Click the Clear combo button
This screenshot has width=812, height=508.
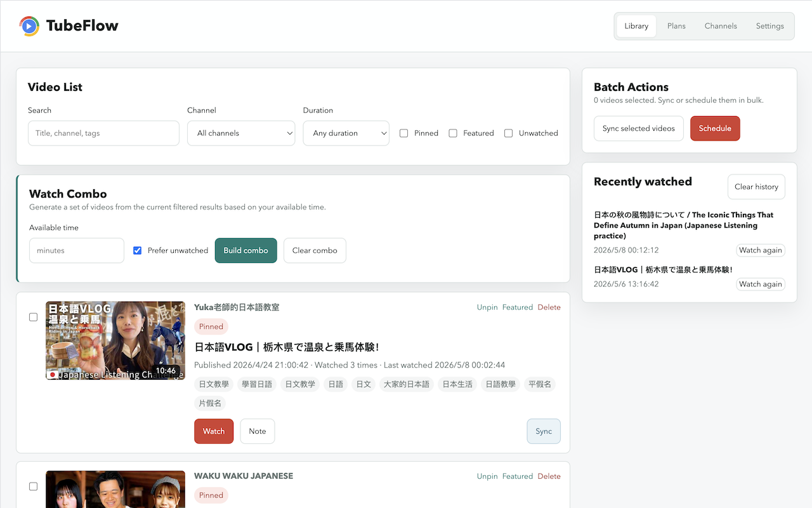point(315,251)
